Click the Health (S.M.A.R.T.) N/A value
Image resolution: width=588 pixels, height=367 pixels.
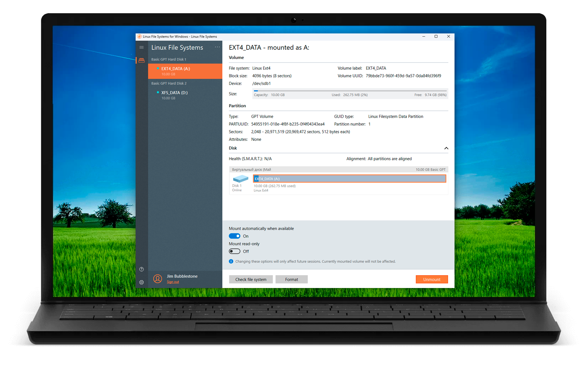(x=268, y=159)
